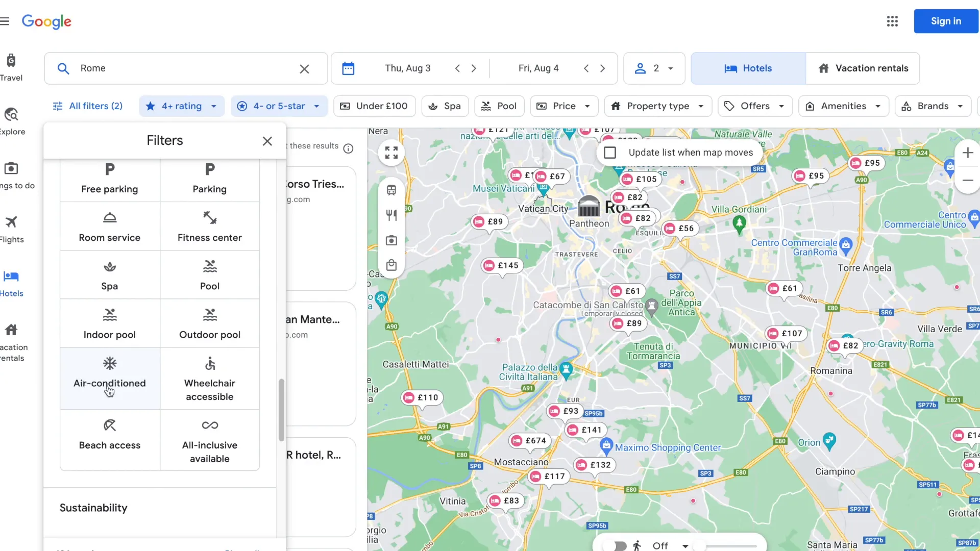Expand the Property type dropdown
980x551 pixels.
click(x=658, y=106)
